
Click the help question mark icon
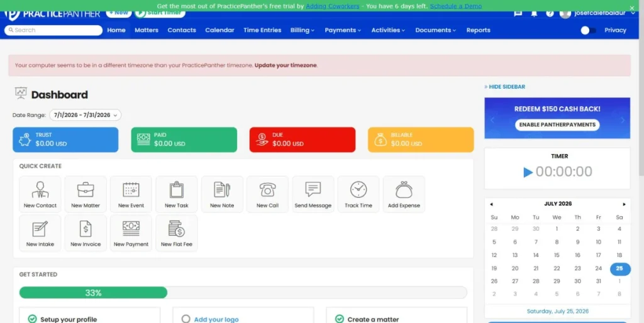(550, 13)
